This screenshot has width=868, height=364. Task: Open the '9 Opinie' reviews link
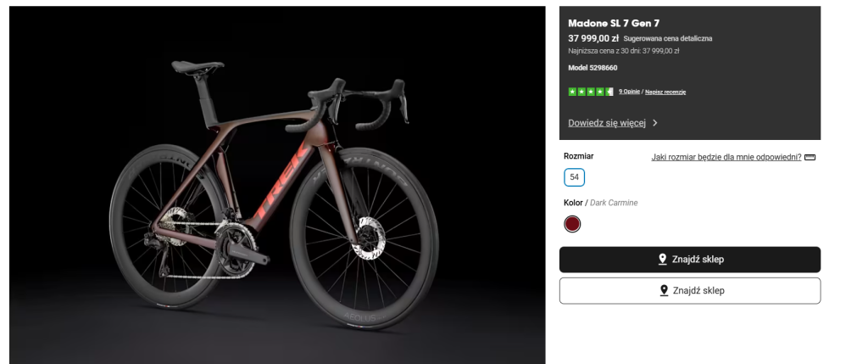(x=629, y=92)
